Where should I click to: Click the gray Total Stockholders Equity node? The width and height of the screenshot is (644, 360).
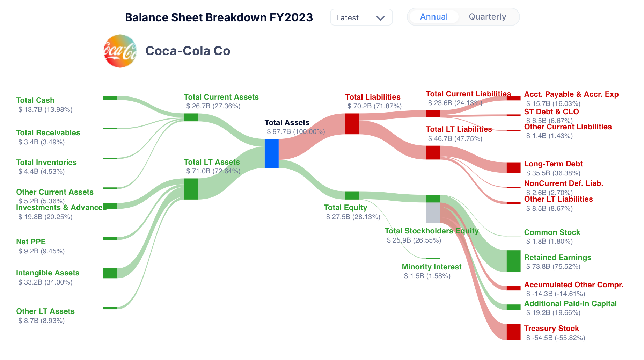pyautogui.click(x=433, y=213)
